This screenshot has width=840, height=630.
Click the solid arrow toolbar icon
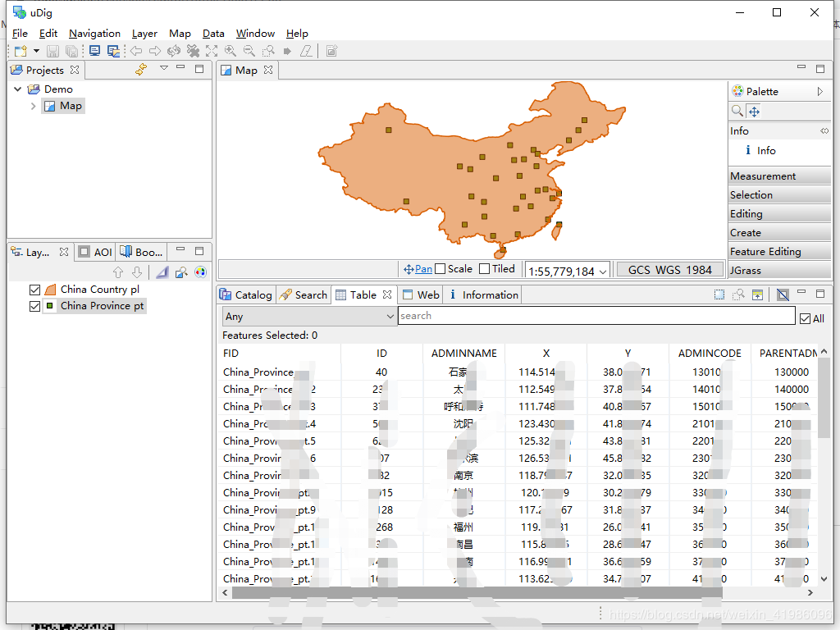pos(287,52)
